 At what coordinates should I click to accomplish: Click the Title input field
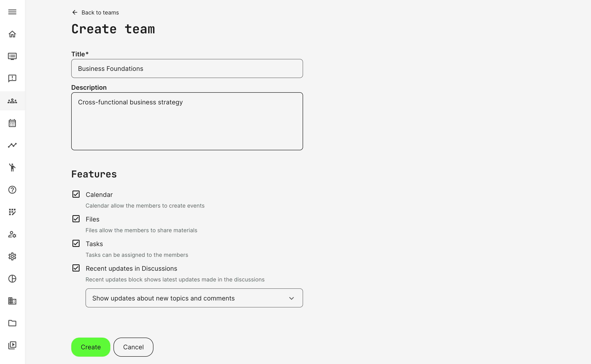[187, 69]
